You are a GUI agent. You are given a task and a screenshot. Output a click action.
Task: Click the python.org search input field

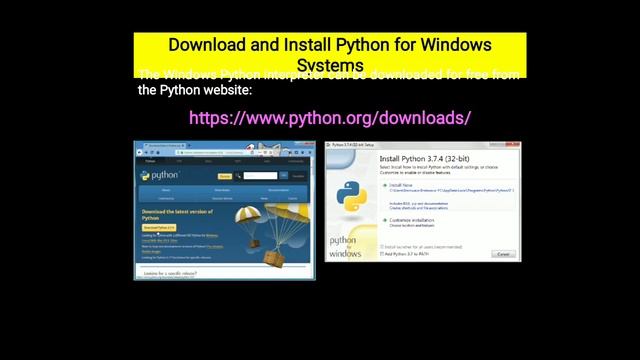(260, 176)
